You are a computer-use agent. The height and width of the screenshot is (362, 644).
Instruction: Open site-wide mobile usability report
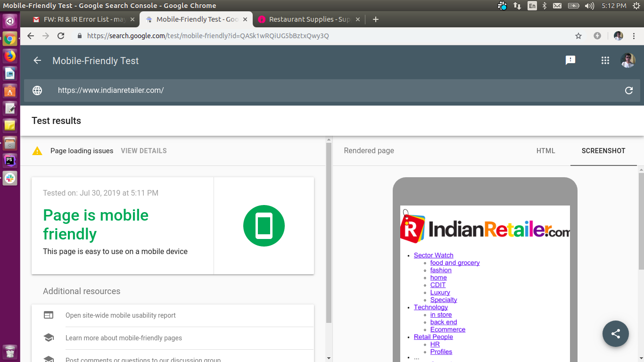click(x=121, y=315)
